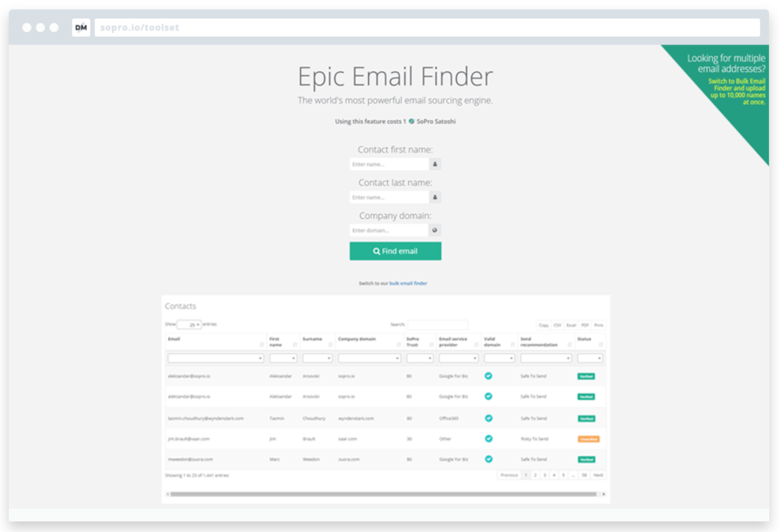The image size is (779, 532).
Task: Open the Show 25 entries dropdown
Action: coord(189,325)
